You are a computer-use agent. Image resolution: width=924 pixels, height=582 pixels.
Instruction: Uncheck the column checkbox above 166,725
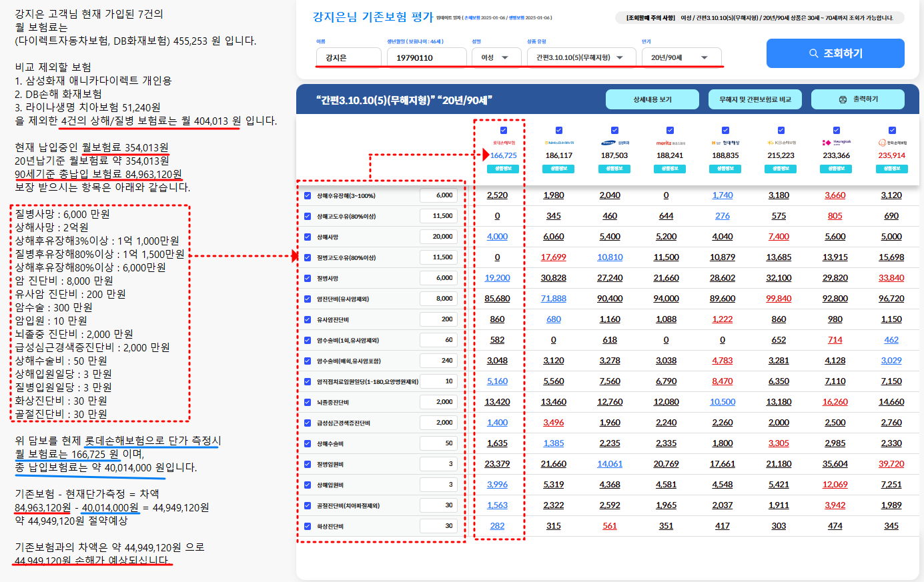coord(504,131)
